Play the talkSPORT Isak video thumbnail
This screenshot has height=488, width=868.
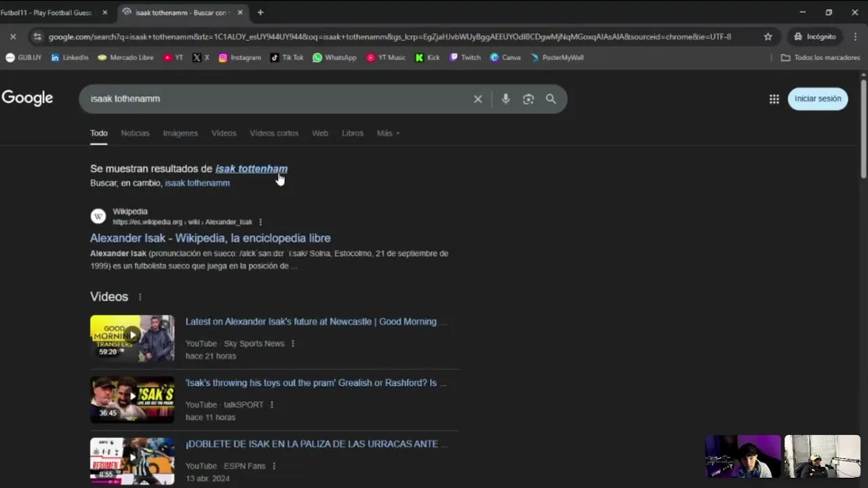coord(132,399)
